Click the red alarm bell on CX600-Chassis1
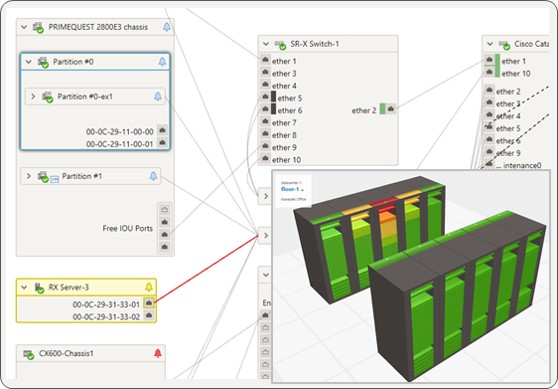Screen dimensions: 558x389 [x=158, y=353]
